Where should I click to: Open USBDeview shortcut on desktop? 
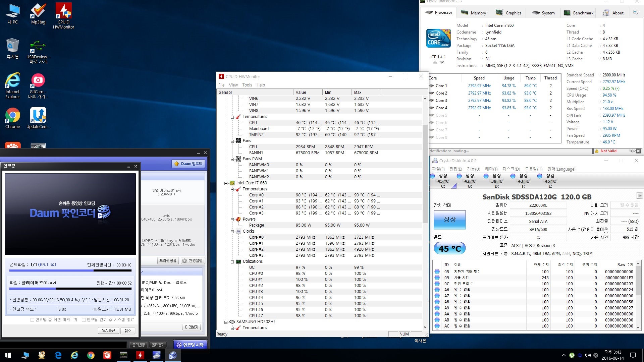(x=38, y=51)
